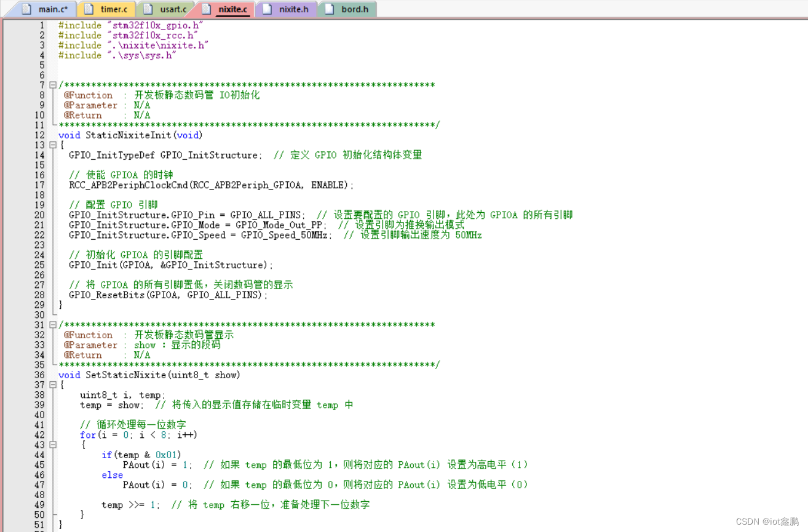Click the 'else' keyword on line 46
The width and height of the screenshot is (808, 532).
click(113, 475)
